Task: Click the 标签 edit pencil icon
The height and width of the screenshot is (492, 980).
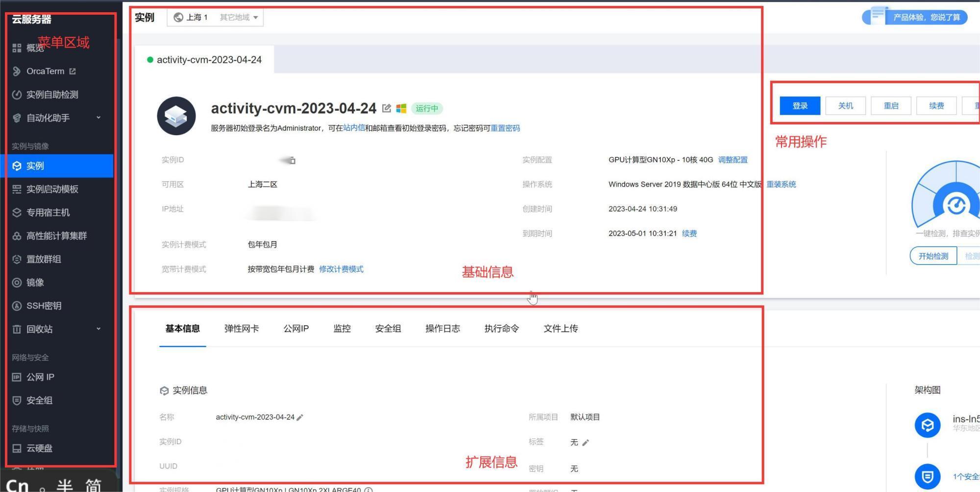Action: point(586,443)
